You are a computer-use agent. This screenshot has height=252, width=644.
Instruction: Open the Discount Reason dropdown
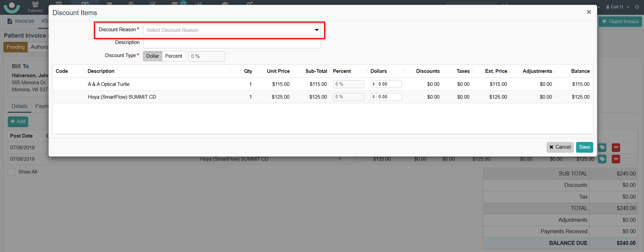coord(232,30)
